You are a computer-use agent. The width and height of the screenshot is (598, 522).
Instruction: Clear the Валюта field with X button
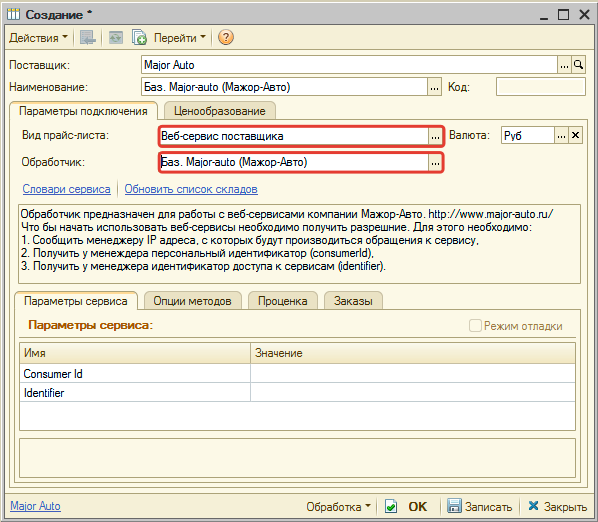pyautogui.click(x=575, y=135)
